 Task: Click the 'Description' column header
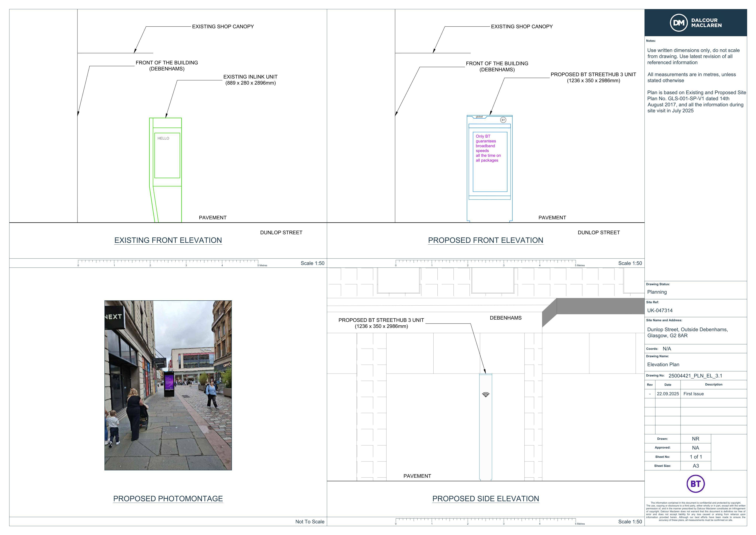(x=714, y=385)
